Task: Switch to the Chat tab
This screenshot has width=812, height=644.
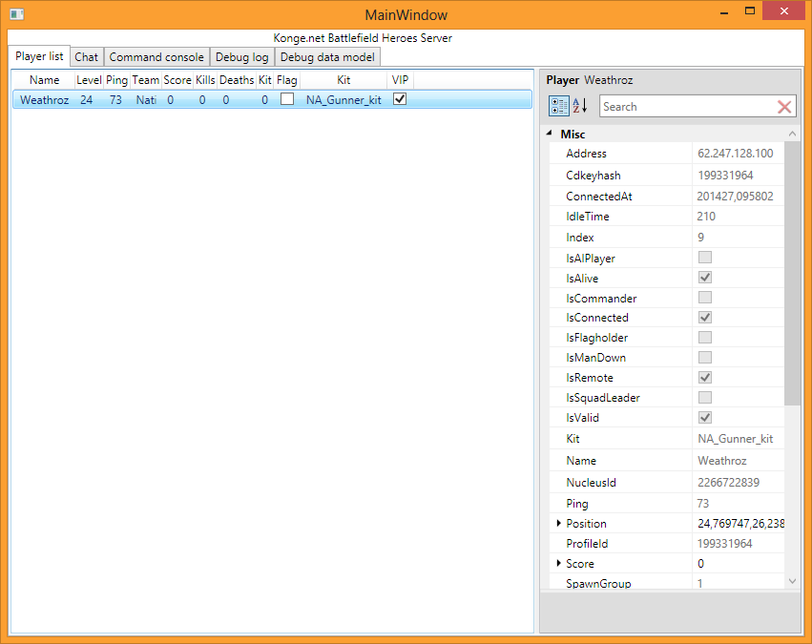Action: point(87,57)
